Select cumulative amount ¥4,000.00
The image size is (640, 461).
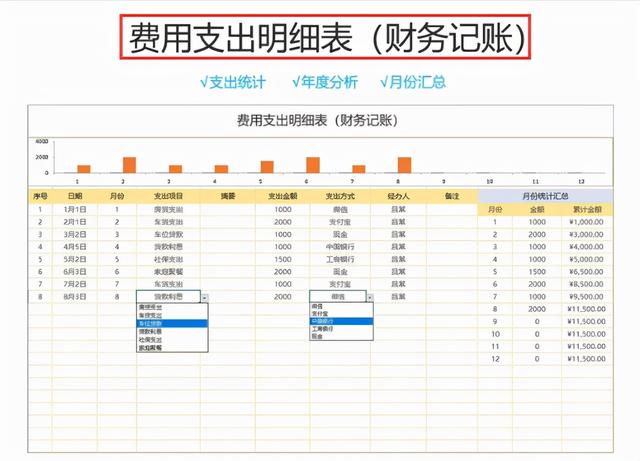[x=587, y=247]
